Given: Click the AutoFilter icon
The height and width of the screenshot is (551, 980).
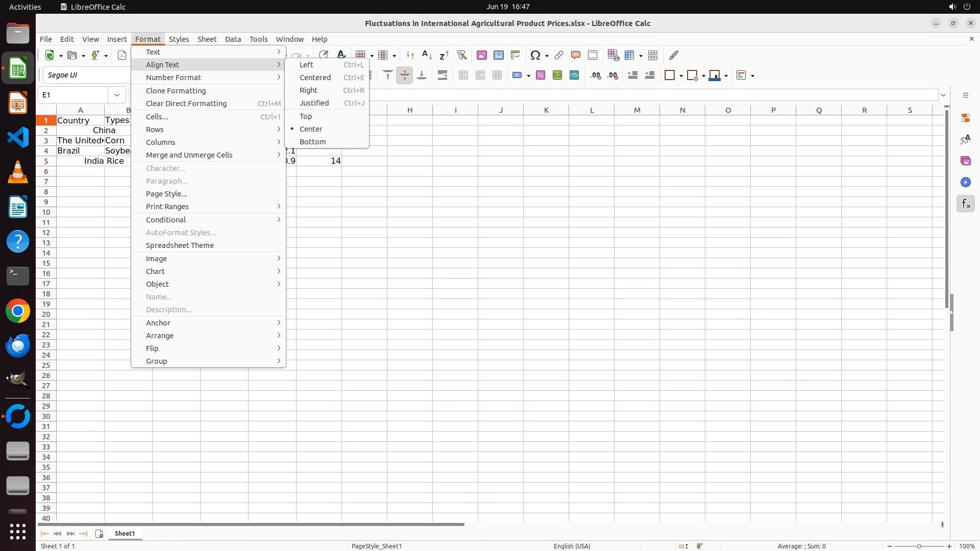Looking at the screenshot, I should coord(461,55).
